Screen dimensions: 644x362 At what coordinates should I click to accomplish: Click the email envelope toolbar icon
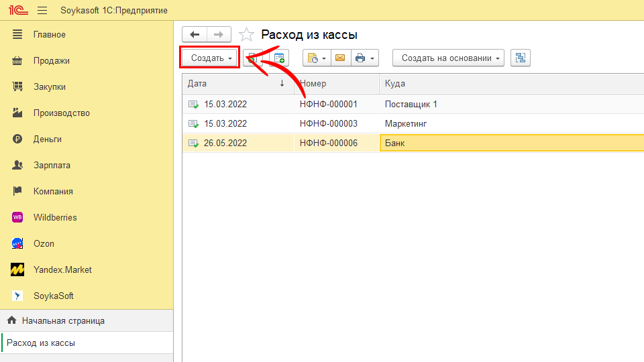click(x=340, y=58)
